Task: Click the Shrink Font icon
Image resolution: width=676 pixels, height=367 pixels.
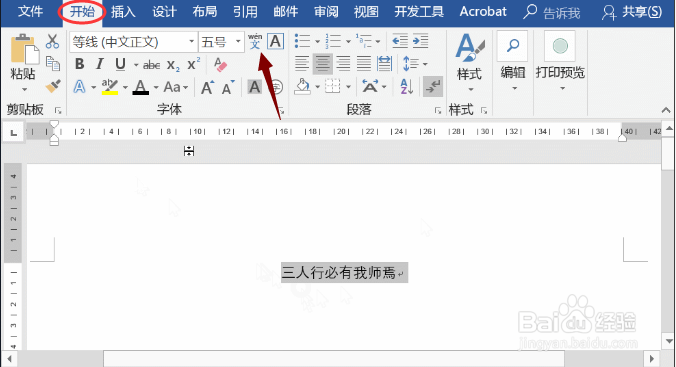Action: pos(228,87)
